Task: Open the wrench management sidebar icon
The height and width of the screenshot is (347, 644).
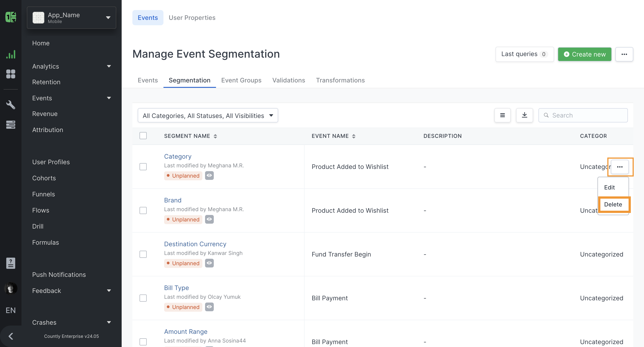Action: (x=11, y=105)
